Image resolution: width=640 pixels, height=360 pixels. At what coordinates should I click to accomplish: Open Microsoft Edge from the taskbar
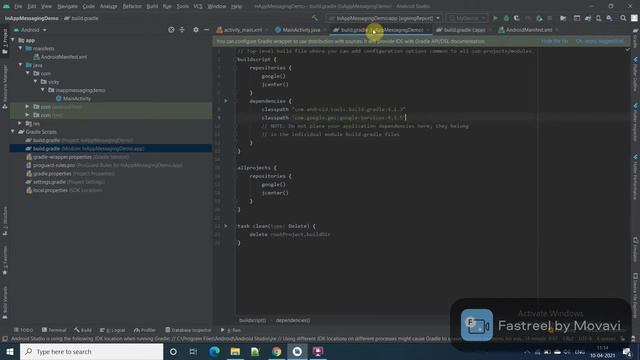point(214,351)
